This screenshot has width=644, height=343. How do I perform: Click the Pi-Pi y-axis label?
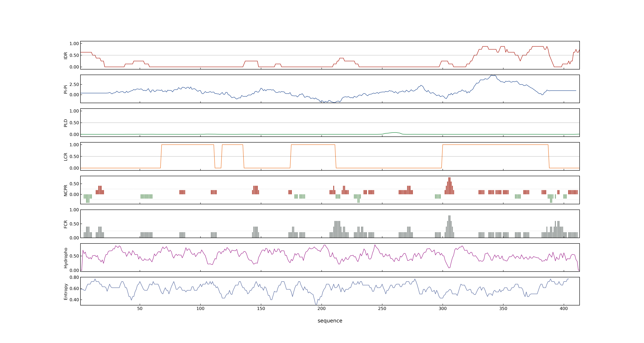66,89
